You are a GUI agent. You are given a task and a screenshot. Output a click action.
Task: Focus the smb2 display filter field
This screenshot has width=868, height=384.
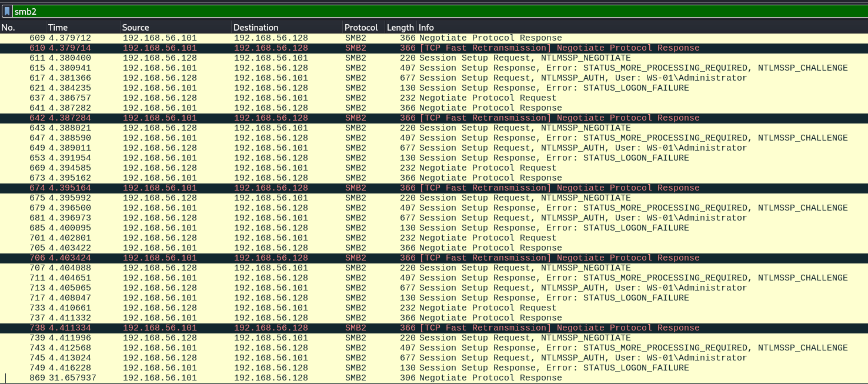[x=412, y=11]
